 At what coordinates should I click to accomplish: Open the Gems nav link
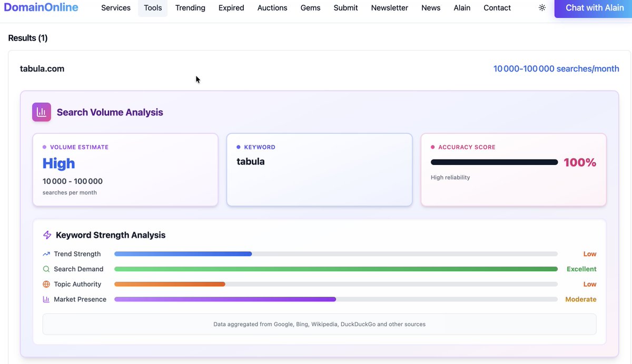pyautogui.click(x=310, y=8)
